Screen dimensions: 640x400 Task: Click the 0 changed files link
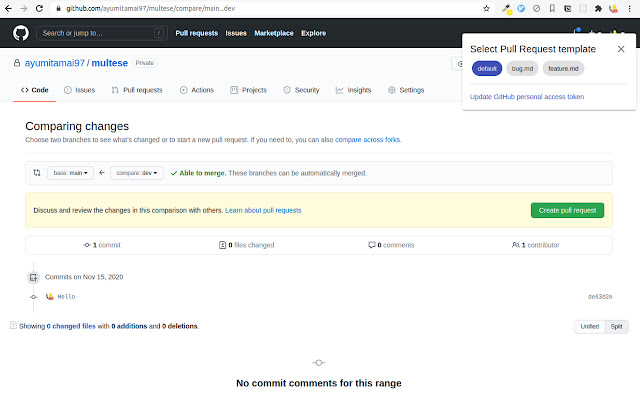point(71,326)
